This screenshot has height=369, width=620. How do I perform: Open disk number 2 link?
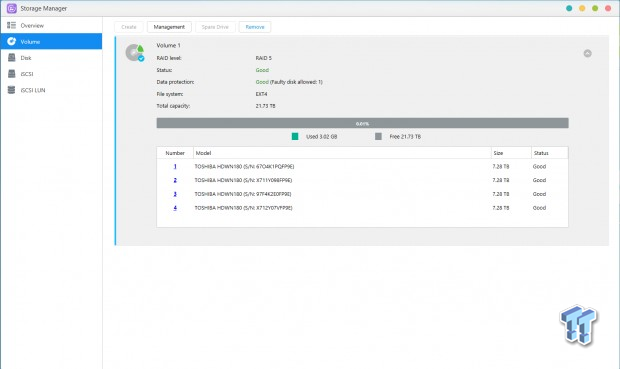(x=175, y=180)
